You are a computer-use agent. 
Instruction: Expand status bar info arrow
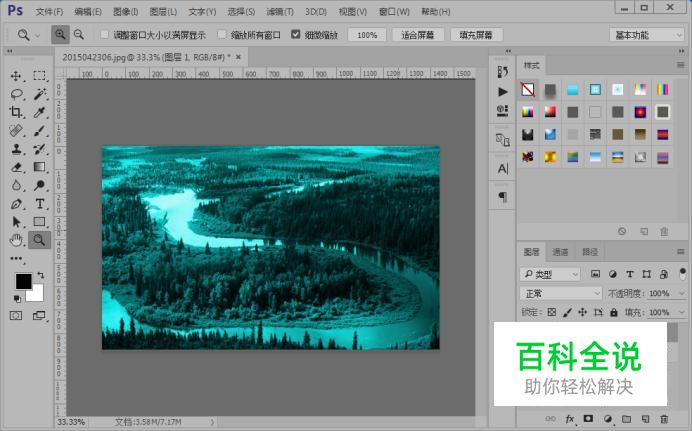212,422
